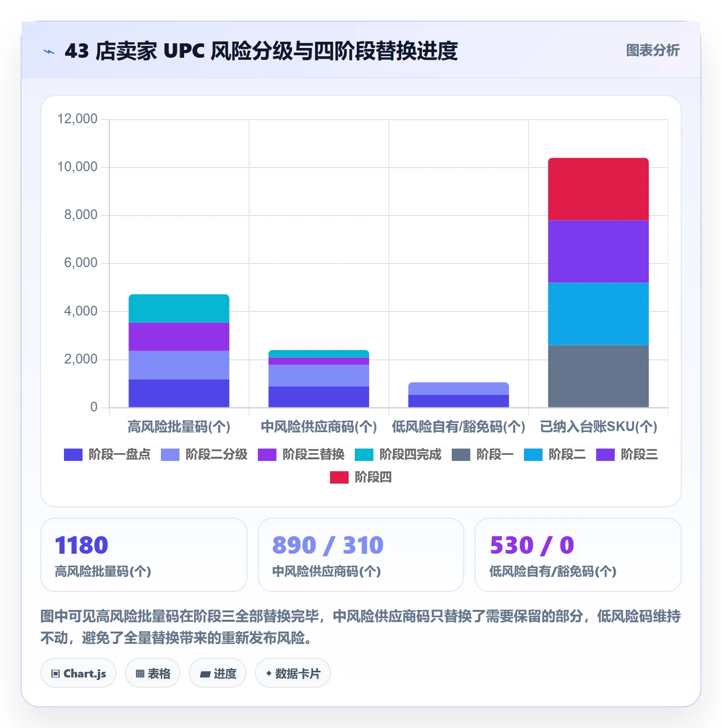
Task: Click the 6,000 y-axis label
Action: pos(81,263)
